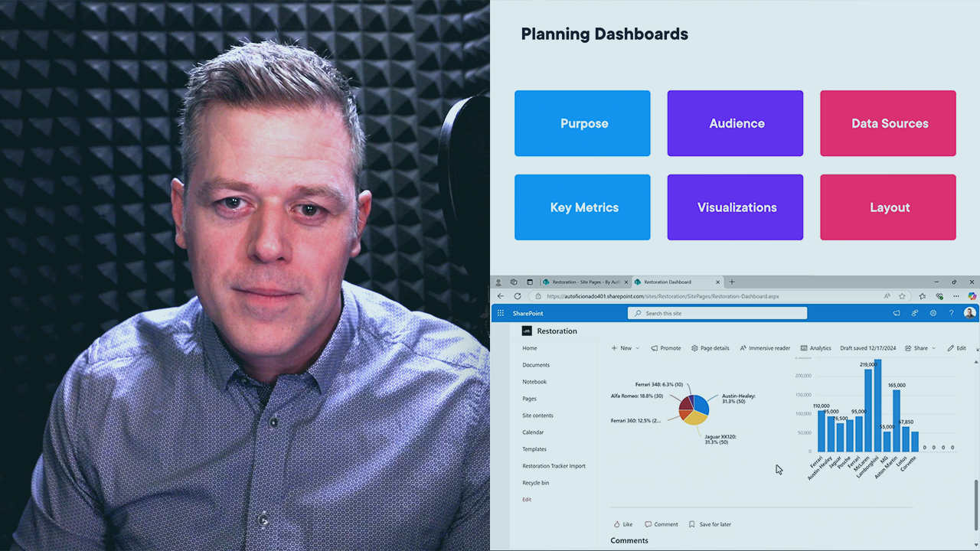Add page to favorites with star icon
The height and width of the screenshot is (551, 980).
pos(902,296)
